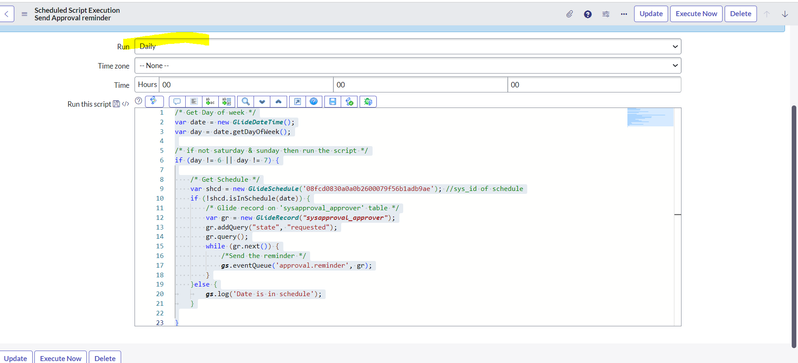Image resolution: width=798 pixels, height=363 pixels.
Task: Click the script field help circle icon
Action: click(x=138, y=101)
